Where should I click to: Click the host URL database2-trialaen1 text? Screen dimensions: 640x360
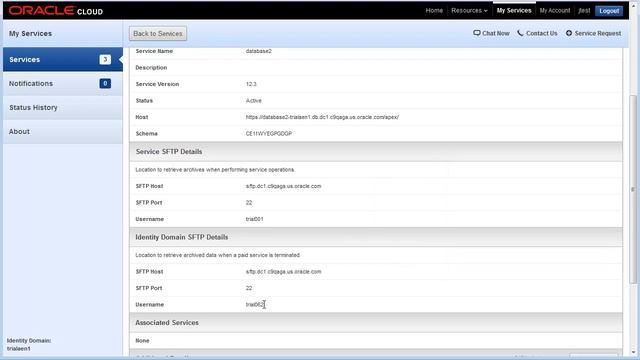click(x=322, y=117)
